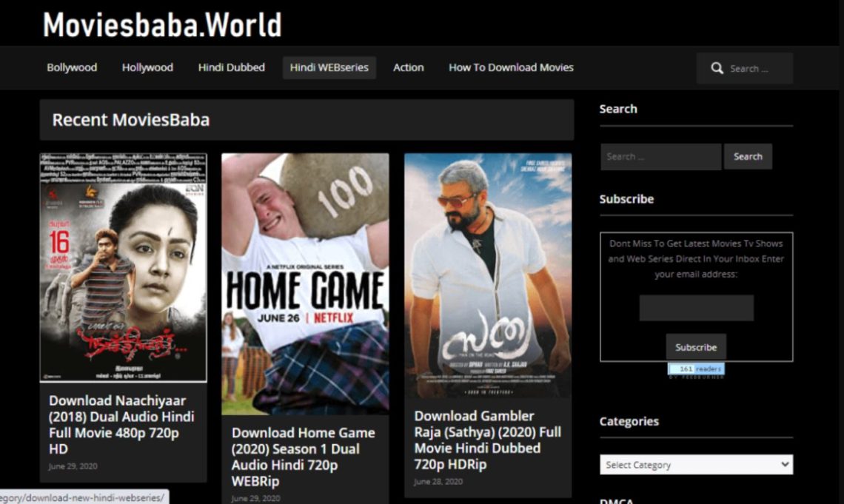Open Download Home Game (2020) post title
The image size is (844, 504).
click(303, 457)
